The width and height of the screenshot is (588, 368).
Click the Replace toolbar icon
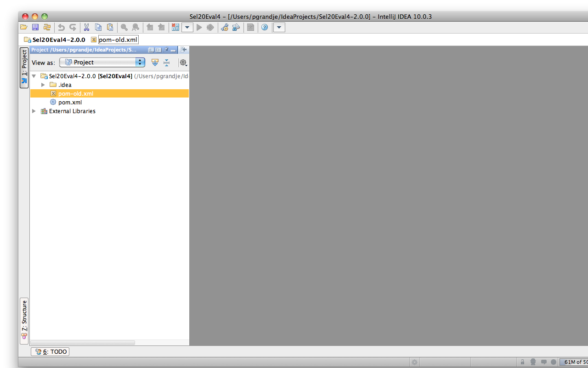[x=136, y=28]
